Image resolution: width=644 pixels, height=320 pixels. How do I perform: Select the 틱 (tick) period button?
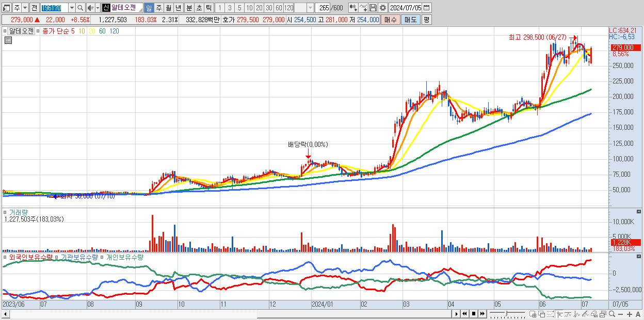(x=208, y=8)
